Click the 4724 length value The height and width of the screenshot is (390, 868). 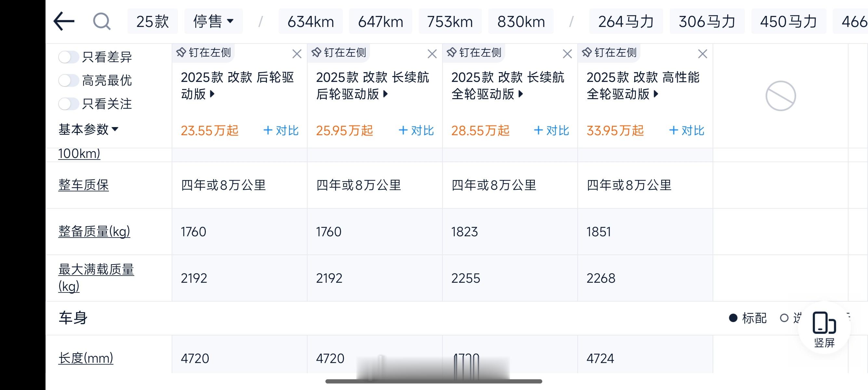click(600, 358)
